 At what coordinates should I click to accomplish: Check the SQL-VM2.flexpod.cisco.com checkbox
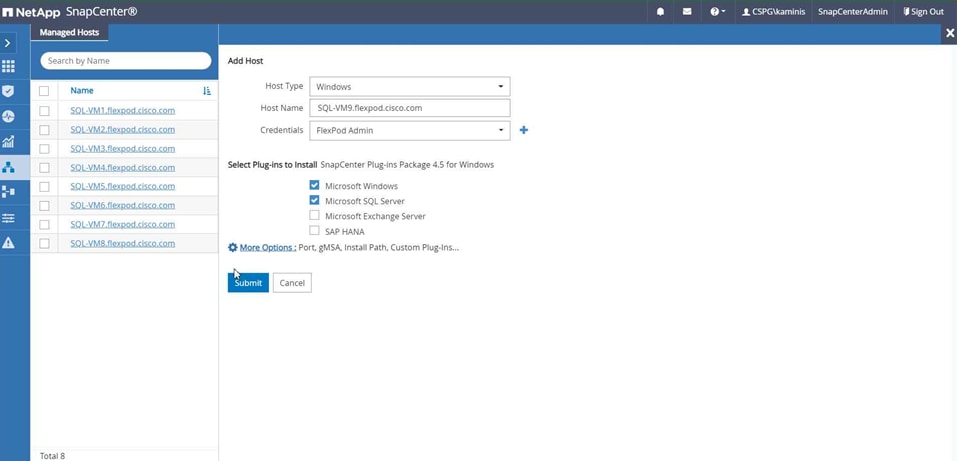pos(44,129)
